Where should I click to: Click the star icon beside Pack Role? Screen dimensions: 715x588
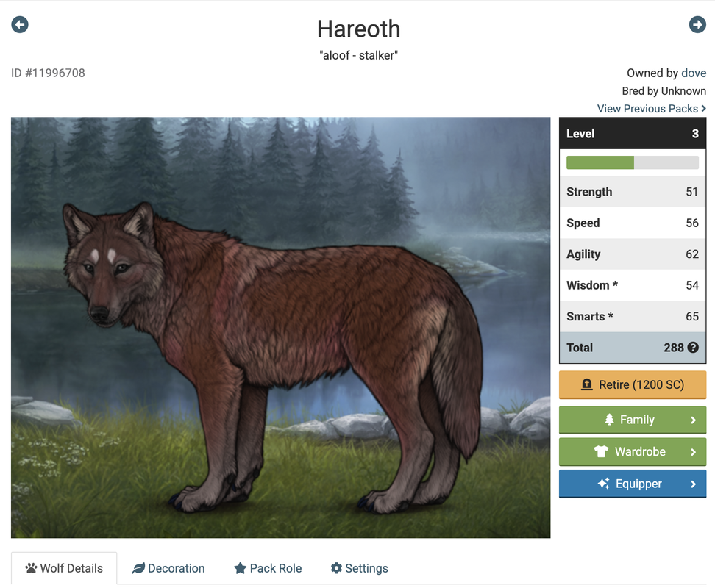[240, 568]
